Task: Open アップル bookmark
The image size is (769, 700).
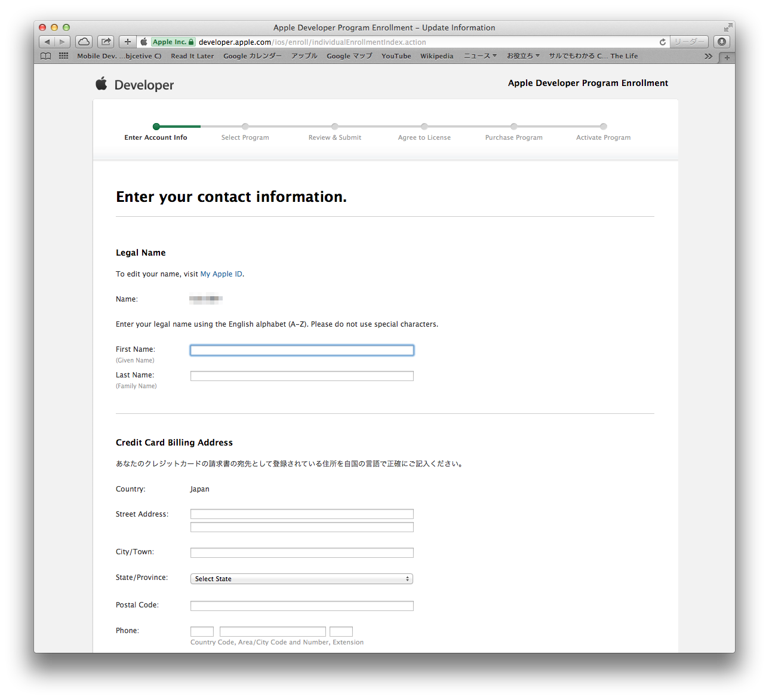Action: click(304, 56)
